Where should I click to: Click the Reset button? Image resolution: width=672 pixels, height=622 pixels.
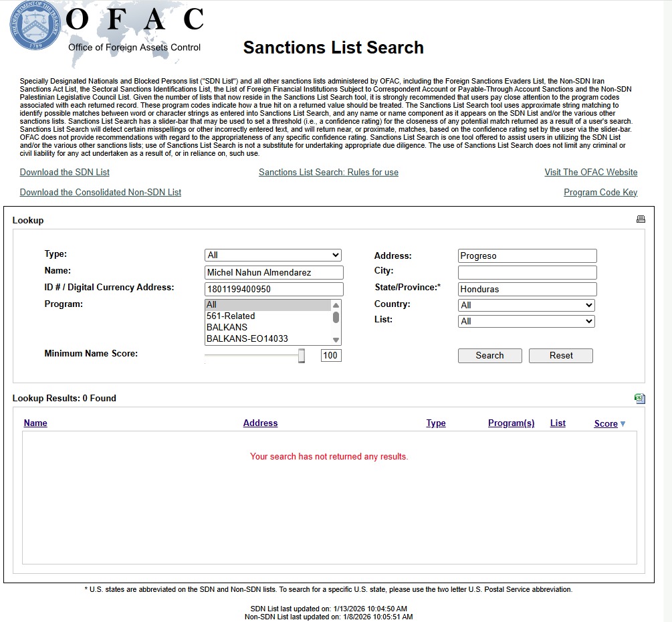pos(560,356)
